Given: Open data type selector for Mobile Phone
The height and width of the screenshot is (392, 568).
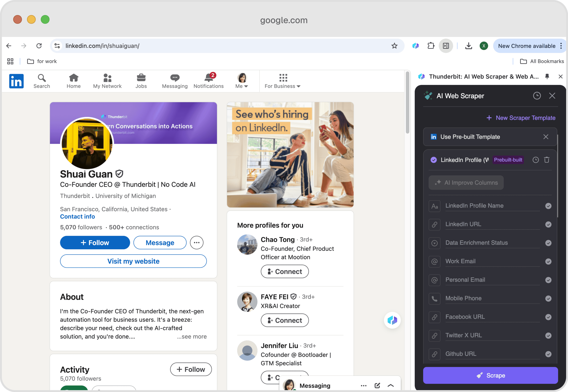Looking at the screenshot, I should pos(434,299).
